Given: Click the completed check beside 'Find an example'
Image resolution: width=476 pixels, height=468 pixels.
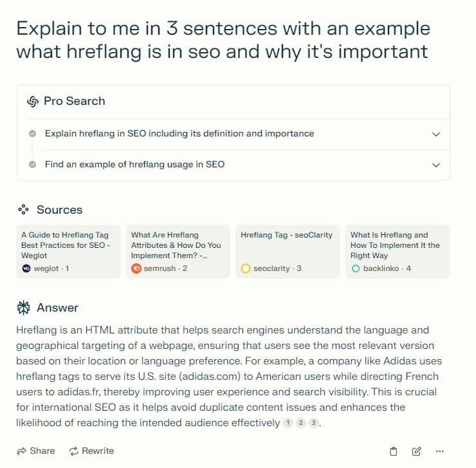Looking at the screenshot, I should [32, 165].
